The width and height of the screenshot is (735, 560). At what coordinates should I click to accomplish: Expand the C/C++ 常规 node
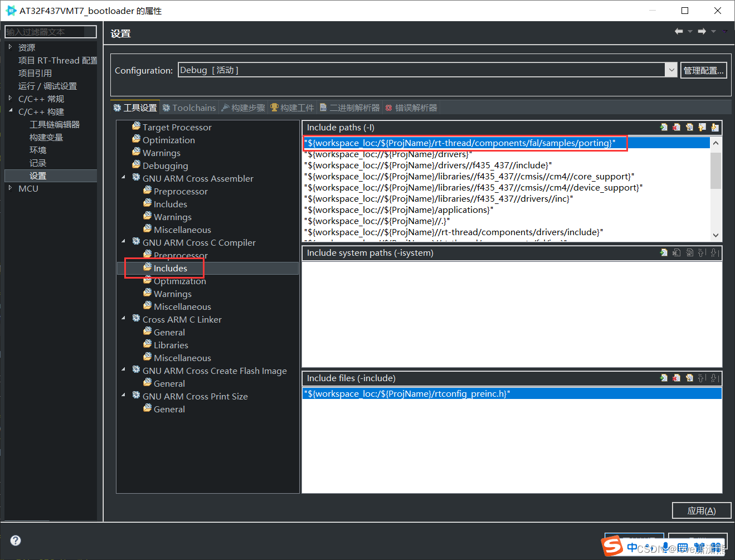[10, 99]
